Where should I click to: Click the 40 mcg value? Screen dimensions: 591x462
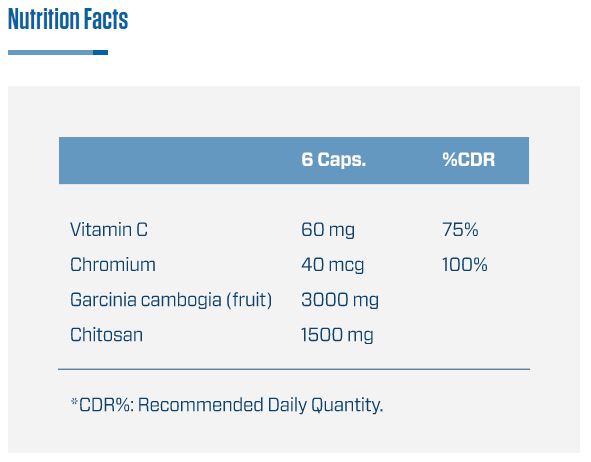coord(332,265)
